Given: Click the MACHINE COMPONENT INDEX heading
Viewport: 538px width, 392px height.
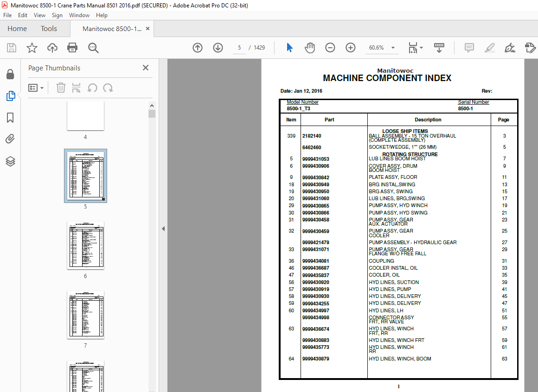Looking at the screenshot, I should 387,78.
